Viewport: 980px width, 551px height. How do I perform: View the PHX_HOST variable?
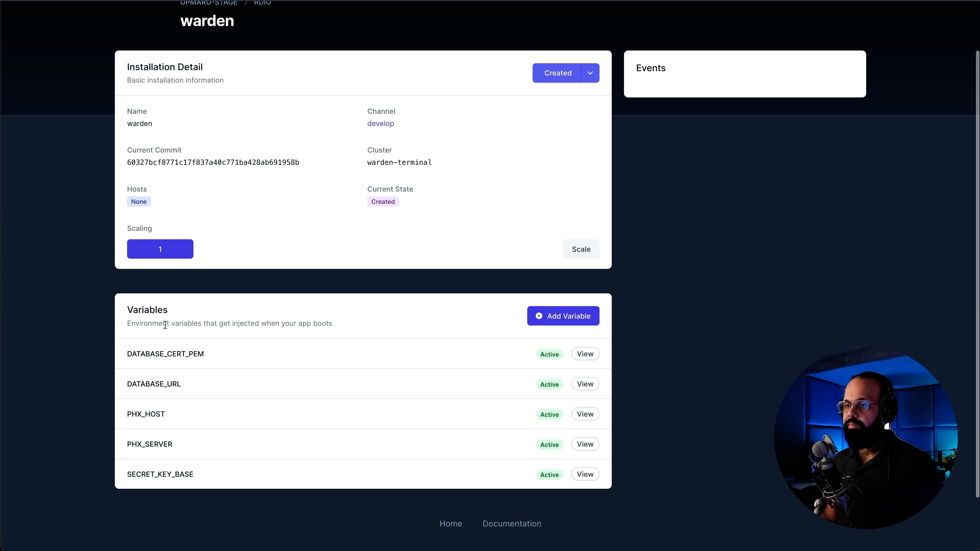[x=585, y=414]
